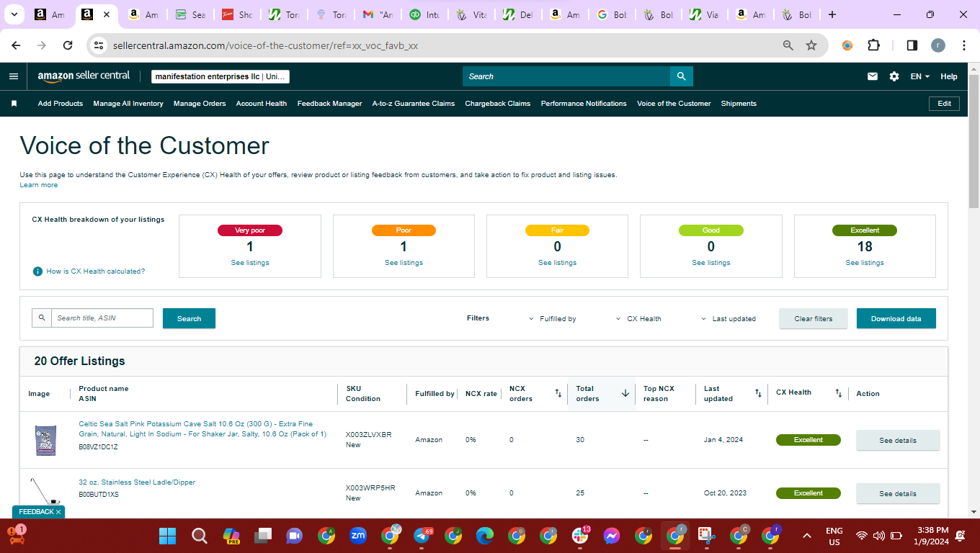Open the Windows Start menu
This screenshot has width=980, height=553.
tap(168, 536)
